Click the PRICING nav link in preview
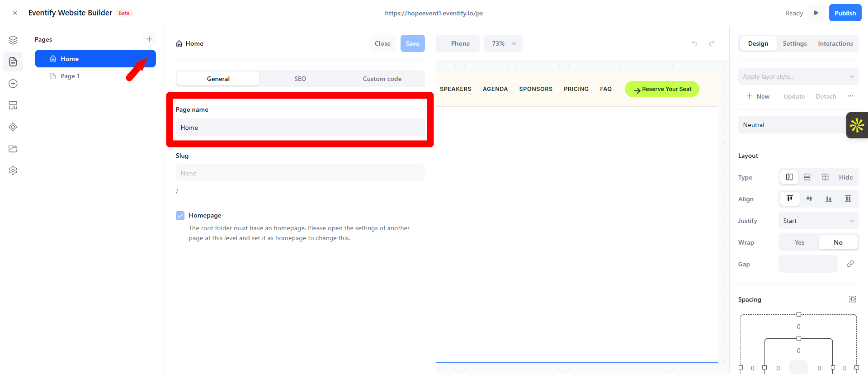The width and height of the screenshot is (868, 374). [576, 89]
